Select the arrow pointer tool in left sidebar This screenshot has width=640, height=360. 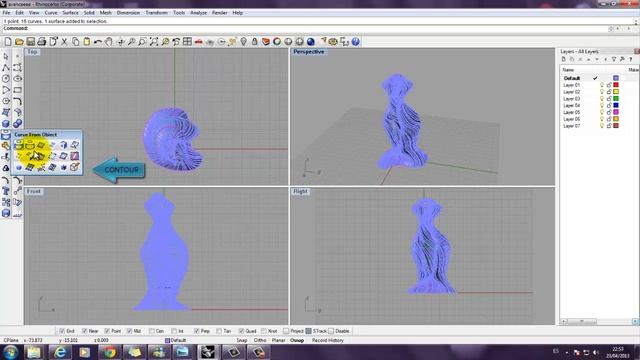pyautogui.click(x=6, y=56)
